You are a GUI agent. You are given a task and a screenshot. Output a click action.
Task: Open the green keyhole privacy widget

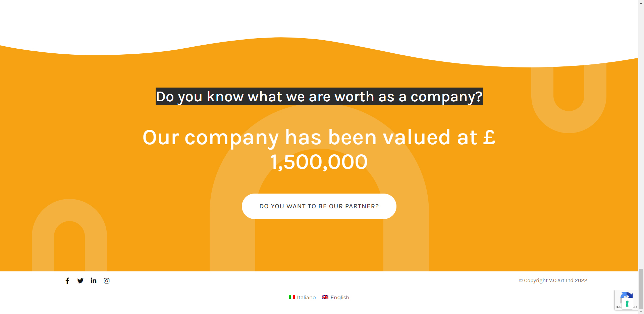click(627, 303)
